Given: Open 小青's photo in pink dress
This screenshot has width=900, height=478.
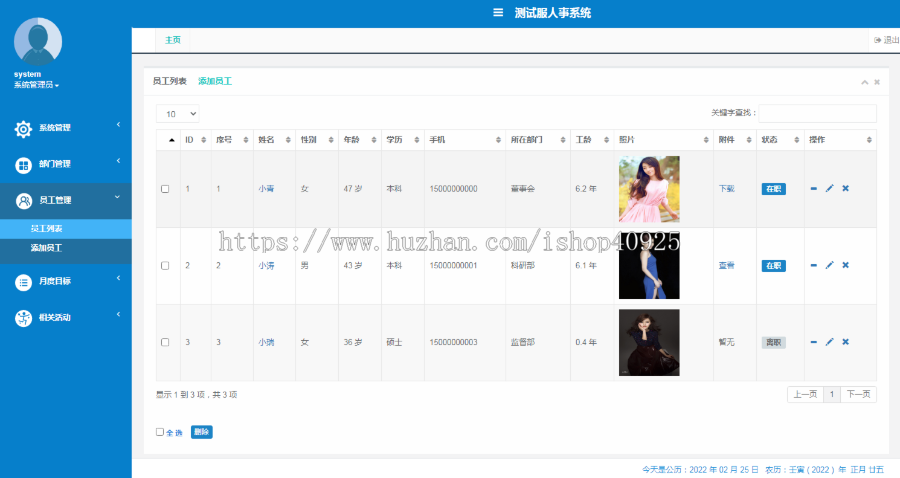Looking at the screenshot, I should click(649, 189).
